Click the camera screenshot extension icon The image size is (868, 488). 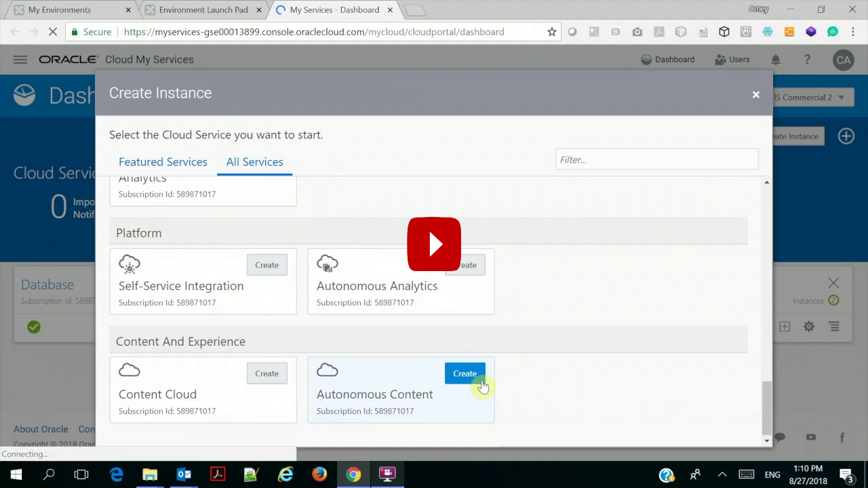point(637,32)
